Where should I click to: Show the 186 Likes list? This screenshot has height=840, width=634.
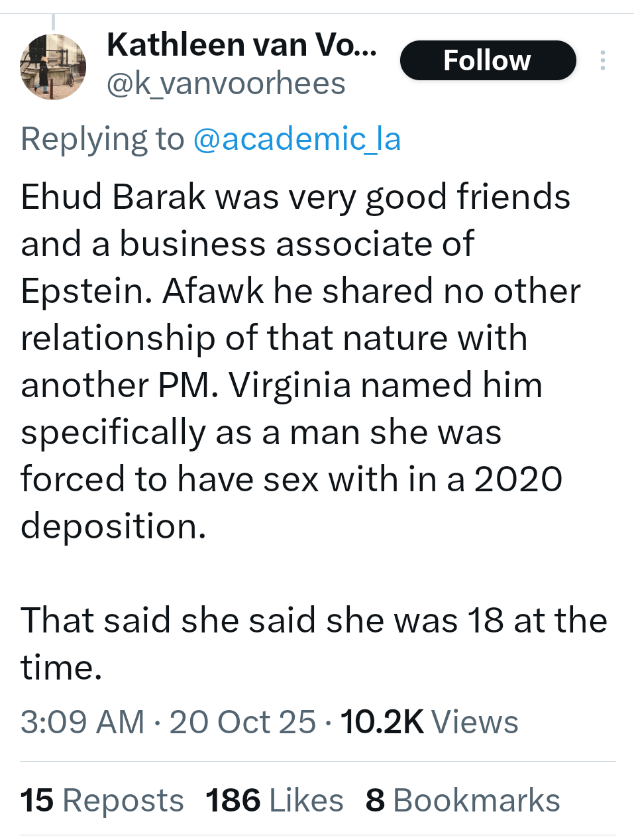[x=274, y=800]
